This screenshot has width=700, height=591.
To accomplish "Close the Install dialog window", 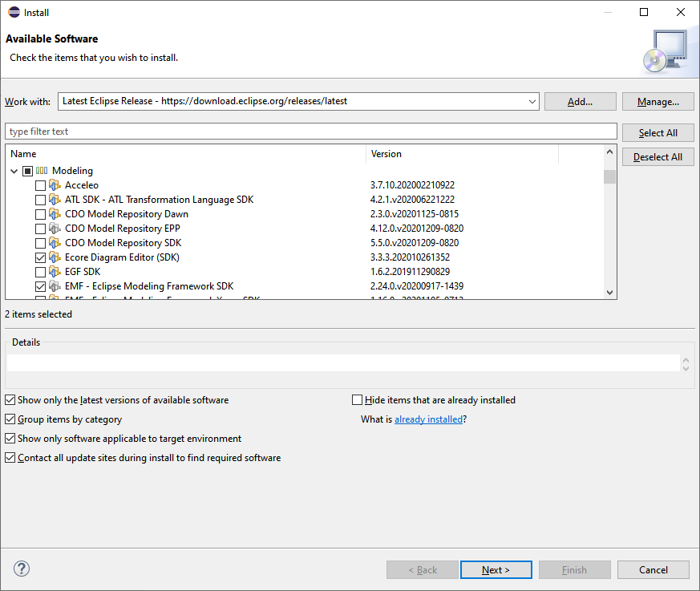I will (681, 12).
